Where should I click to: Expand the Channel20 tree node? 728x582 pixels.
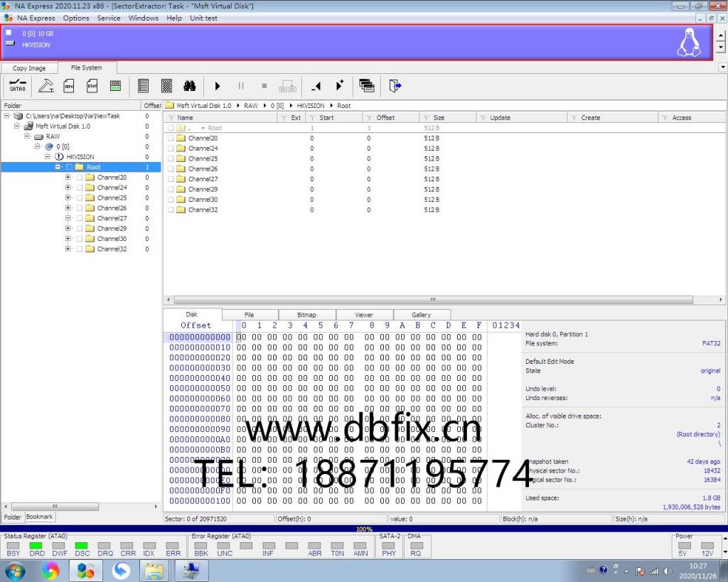coord(68,177)
